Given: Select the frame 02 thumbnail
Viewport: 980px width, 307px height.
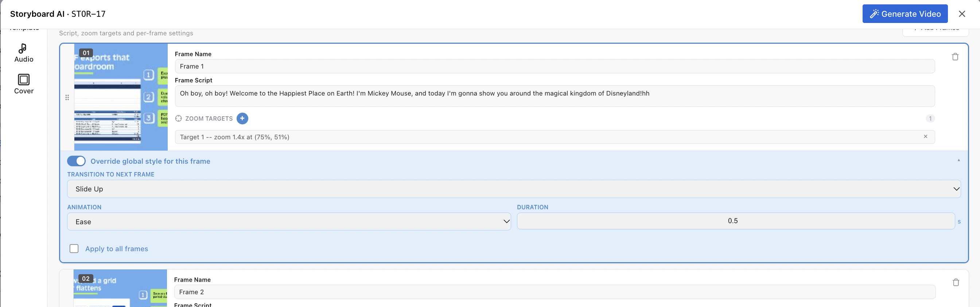Looking at the screenshot, I should (x=120, y=288).
